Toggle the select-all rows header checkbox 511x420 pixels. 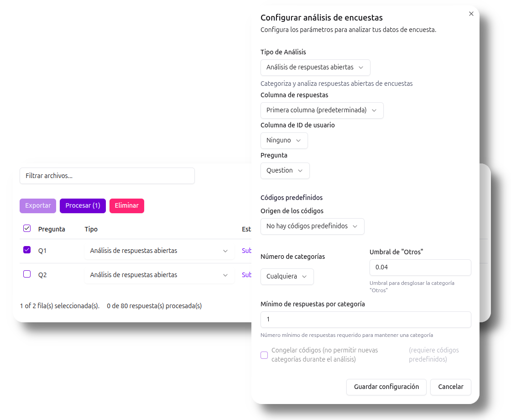(27, 229)
